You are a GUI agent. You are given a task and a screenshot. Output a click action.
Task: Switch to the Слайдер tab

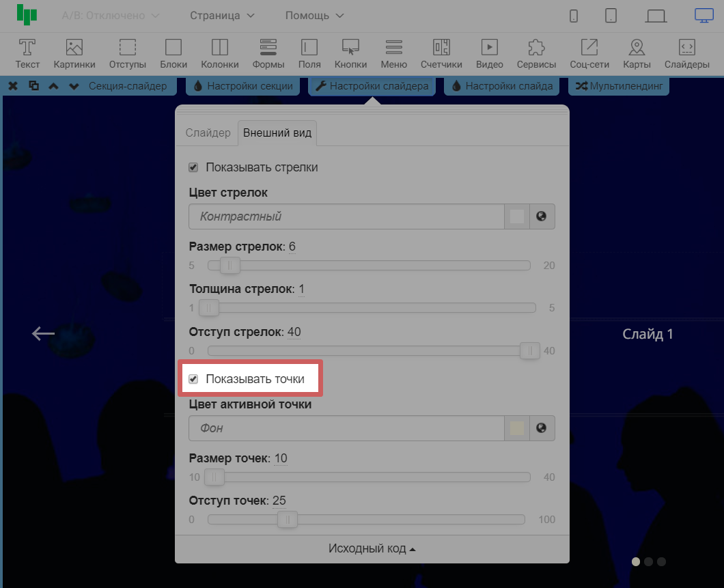pyautogui.click(x=208, y=132)
